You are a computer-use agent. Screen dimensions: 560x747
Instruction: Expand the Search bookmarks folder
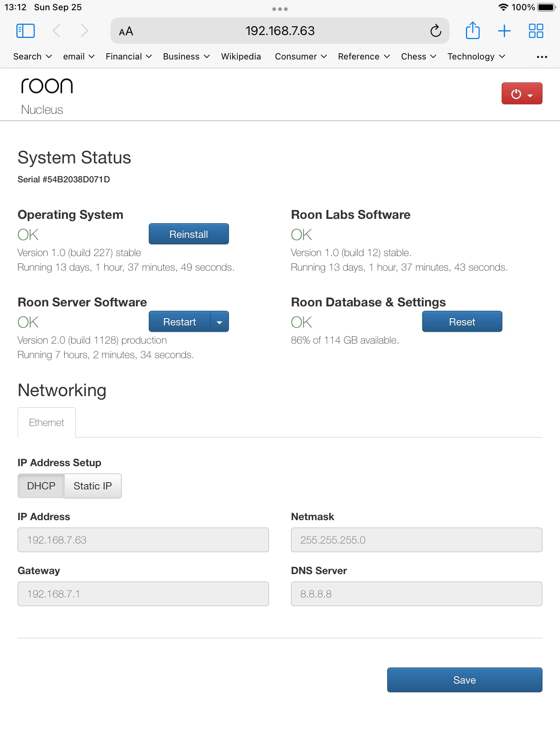(32, 57)
